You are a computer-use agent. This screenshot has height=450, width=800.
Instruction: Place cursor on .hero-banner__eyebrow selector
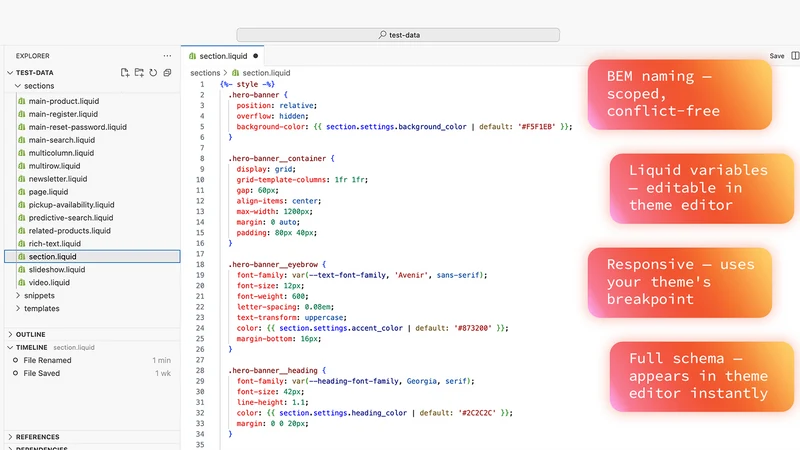pyautogui.click(x=273, y=264)
